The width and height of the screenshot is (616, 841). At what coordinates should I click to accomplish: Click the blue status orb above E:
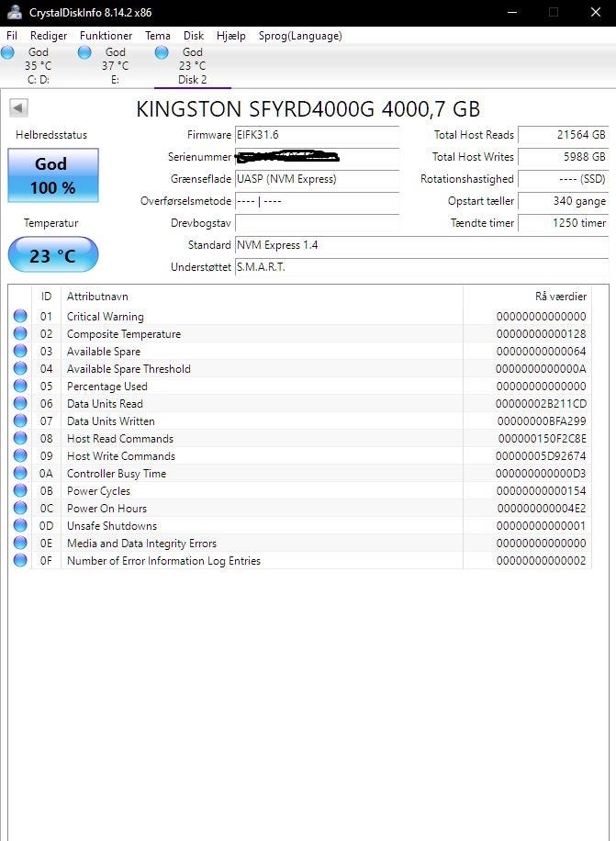click(x=84, y=52)
